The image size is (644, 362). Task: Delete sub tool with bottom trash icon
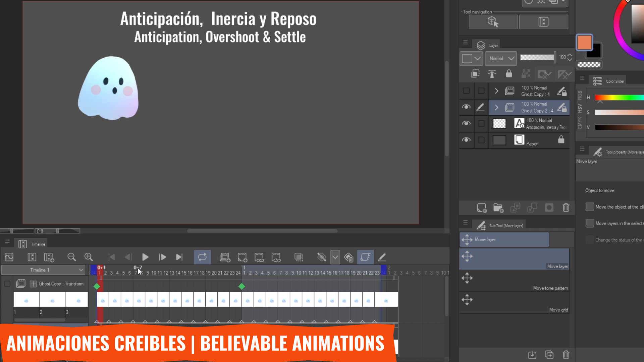(x=566, y=355)
